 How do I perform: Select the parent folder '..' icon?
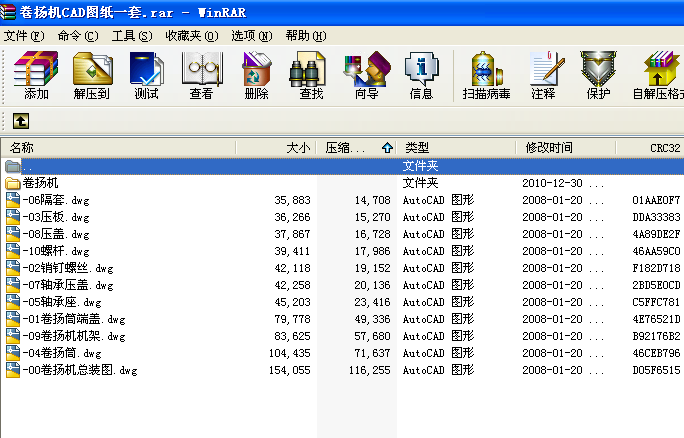pyautogui.click(x=13, y=166)
